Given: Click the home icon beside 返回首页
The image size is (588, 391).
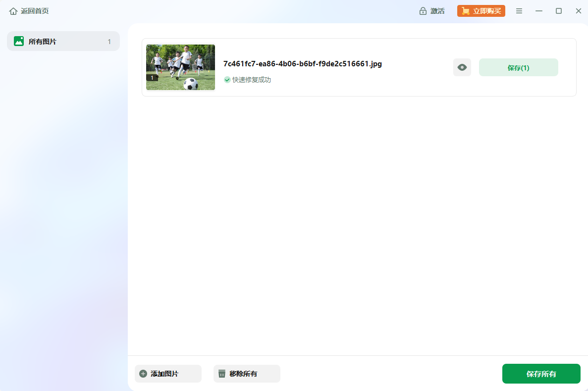Looking at the screenshot, I should tap(13, 11).
